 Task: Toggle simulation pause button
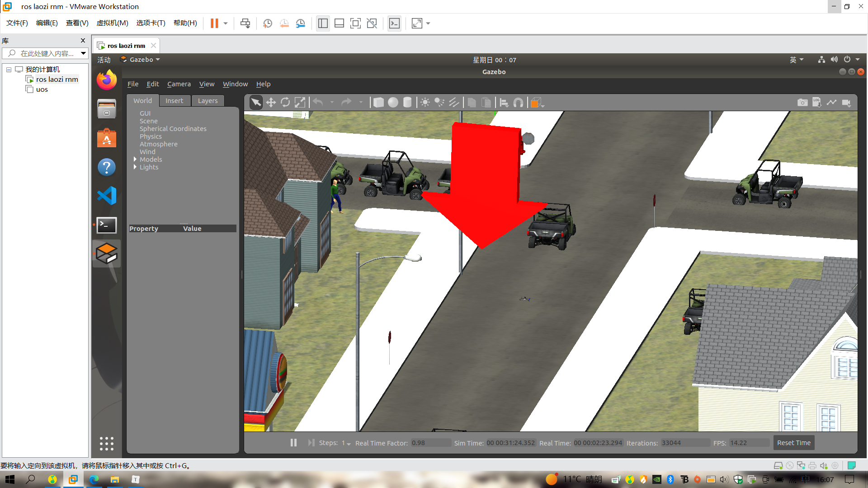(x=293, y=443)
